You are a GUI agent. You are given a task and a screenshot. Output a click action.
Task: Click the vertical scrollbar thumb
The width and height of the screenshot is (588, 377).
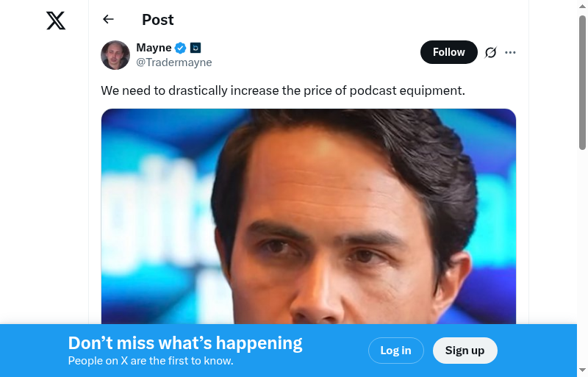pos(582,82)
